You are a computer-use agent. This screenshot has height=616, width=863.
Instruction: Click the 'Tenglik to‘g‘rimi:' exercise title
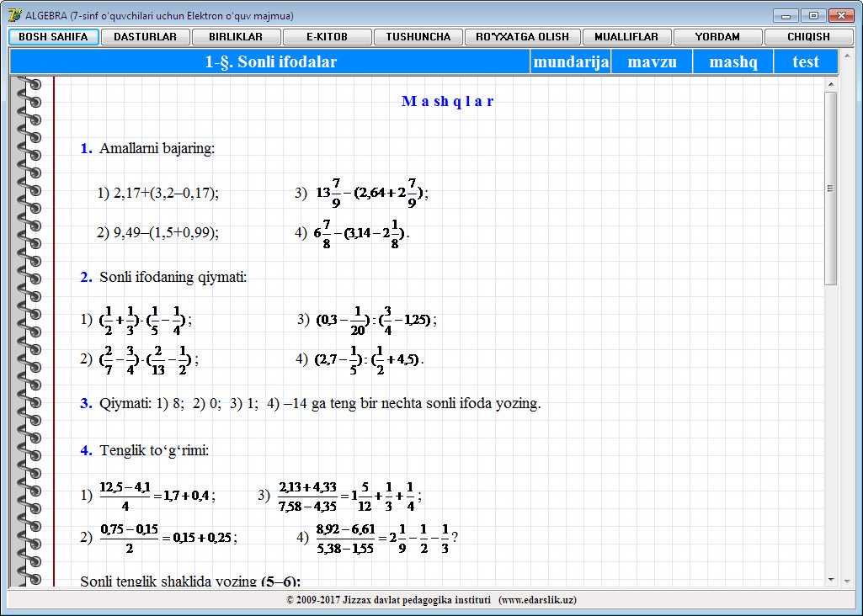click(154, 450)
